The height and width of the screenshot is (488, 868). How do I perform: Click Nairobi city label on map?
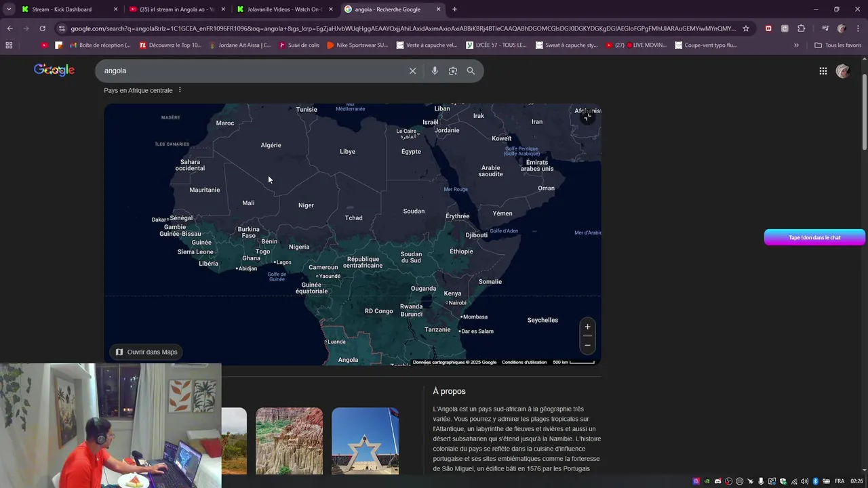[x=458, y=303]
